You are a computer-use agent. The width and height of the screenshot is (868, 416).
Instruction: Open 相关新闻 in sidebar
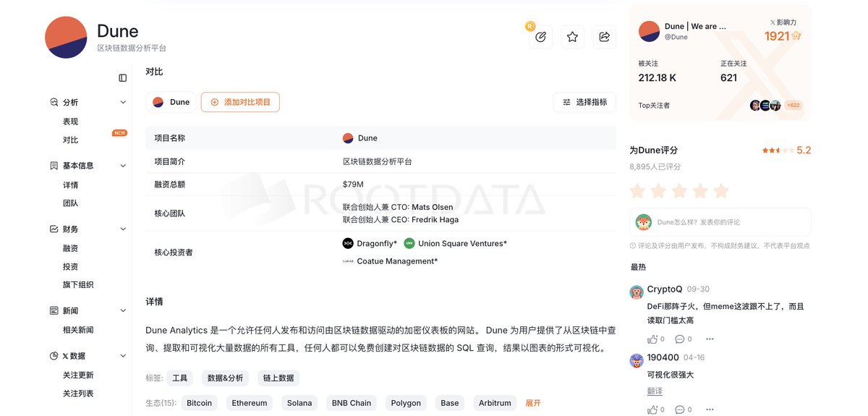(x=78, y=330)
